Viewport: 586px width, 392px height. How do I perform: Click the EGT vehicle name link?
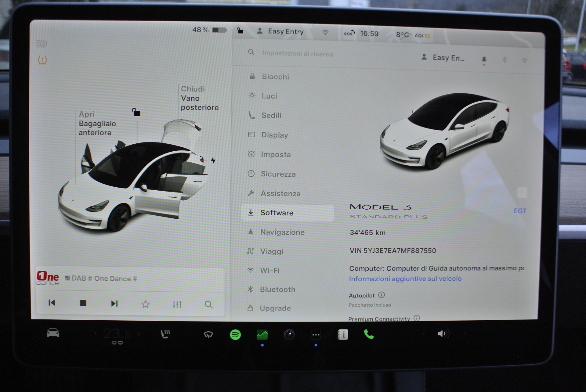pos(520,211)
